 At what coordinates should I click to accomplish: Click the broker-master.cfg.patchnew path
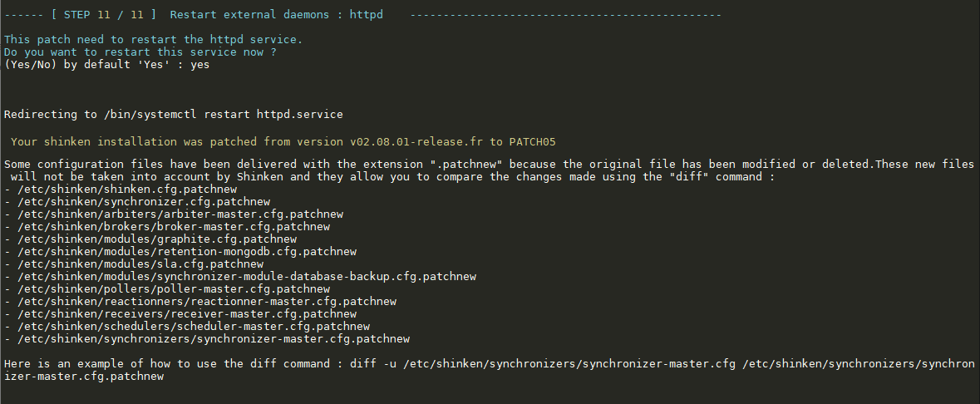tap(173, 227)
